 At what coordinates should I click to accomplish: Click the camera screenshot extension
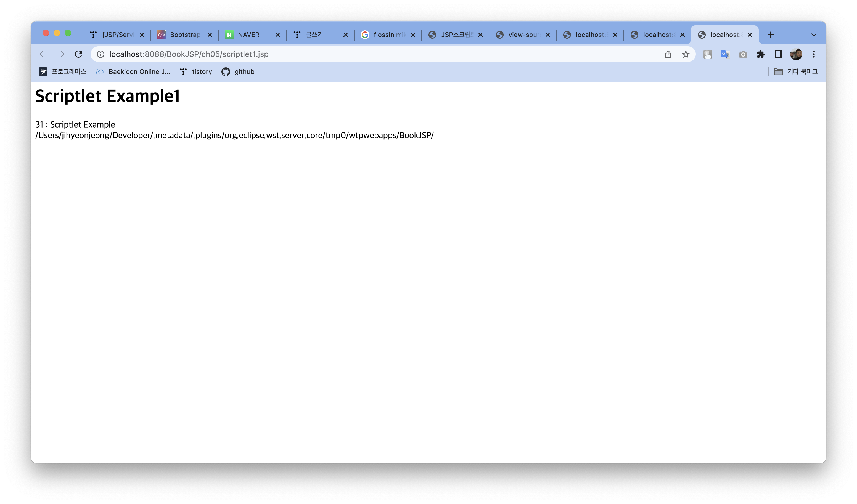coord(743,54)
